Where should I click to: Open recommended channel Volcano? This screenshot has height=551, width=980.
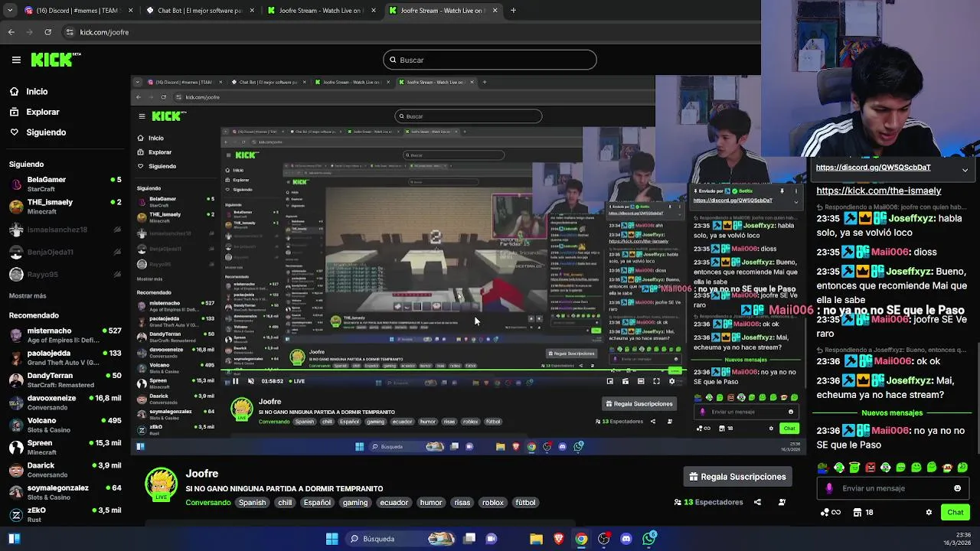pos(65,425)
